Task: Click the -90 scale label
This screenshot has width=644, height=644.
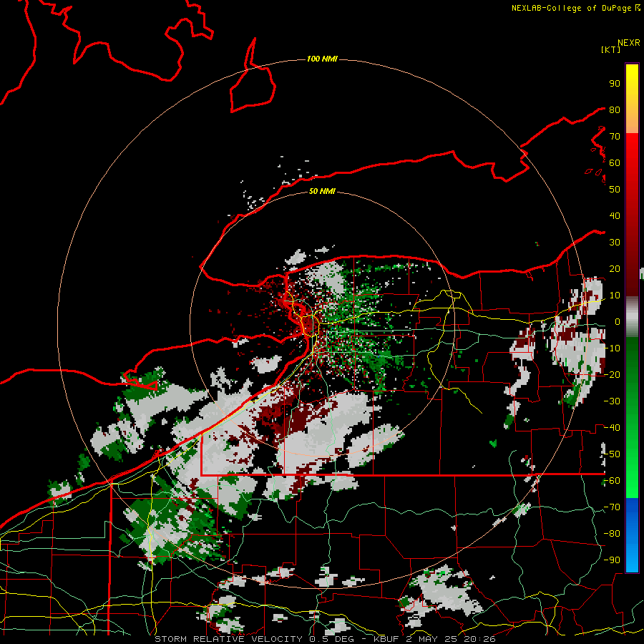Action: click(x=612, y=560)
